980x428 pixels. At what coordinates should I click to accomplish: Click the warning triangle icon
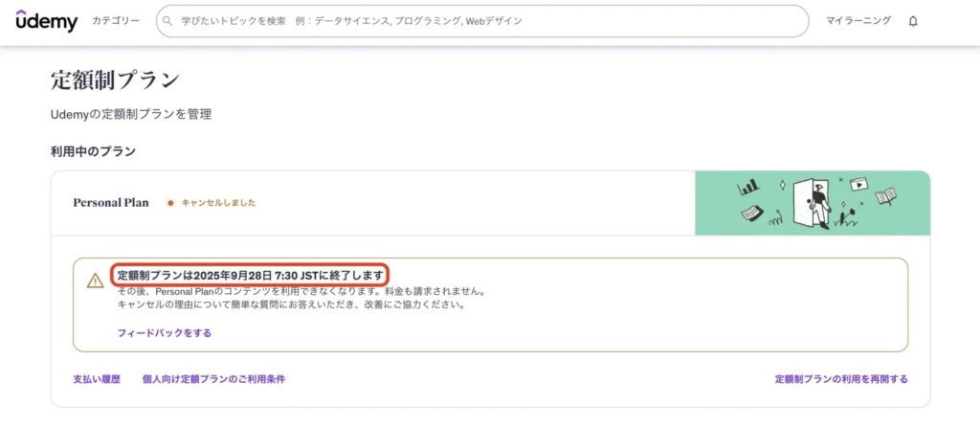coord(96,281)
